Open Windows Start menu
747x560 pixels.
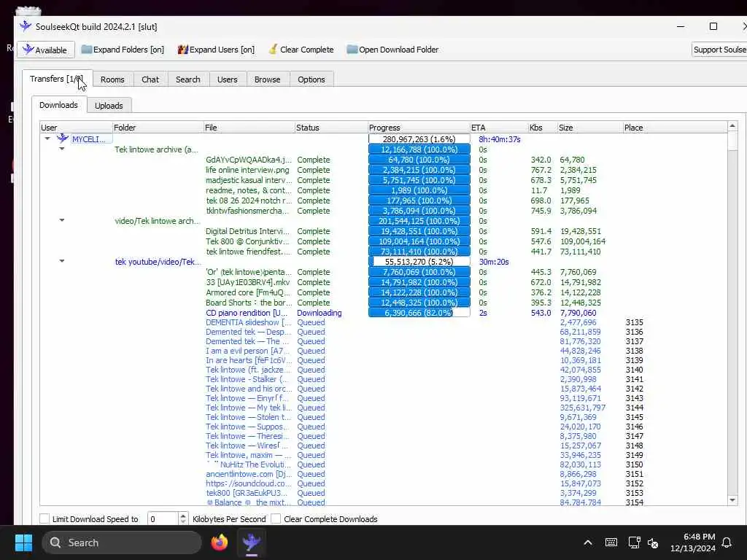pos(23,542)
